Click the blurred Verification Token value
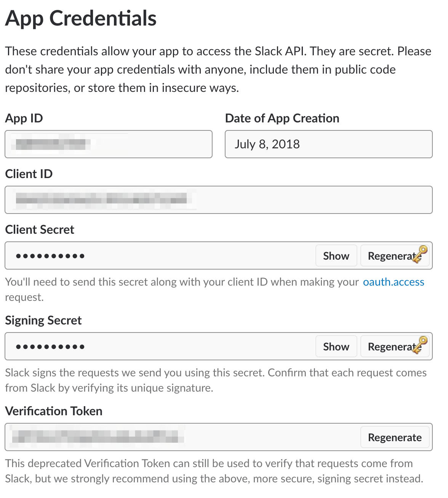 [x=95, y=437]
